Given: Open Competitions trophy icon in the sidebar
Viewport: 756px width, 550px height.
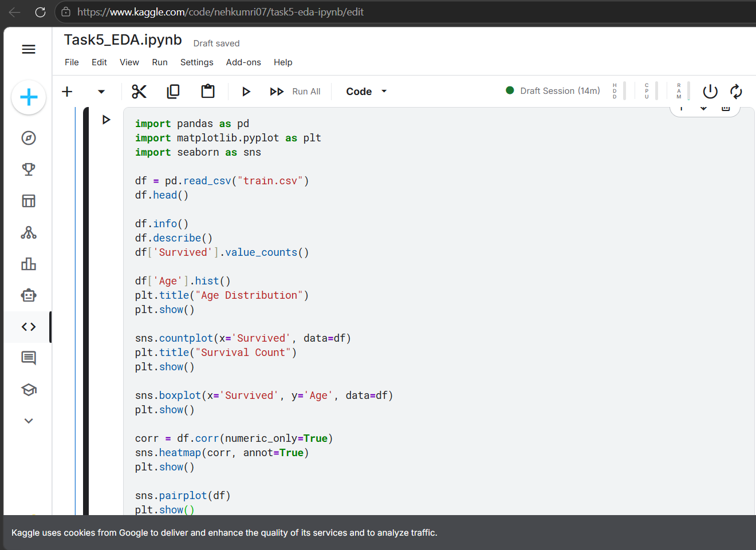Looking at the screenshot, I should pos(29,169).
